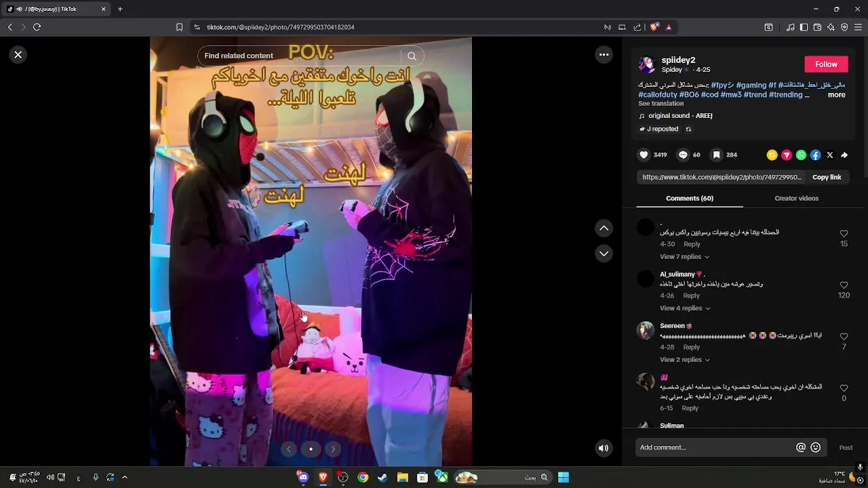Close the TikTok photo viewer

[18, 55]
